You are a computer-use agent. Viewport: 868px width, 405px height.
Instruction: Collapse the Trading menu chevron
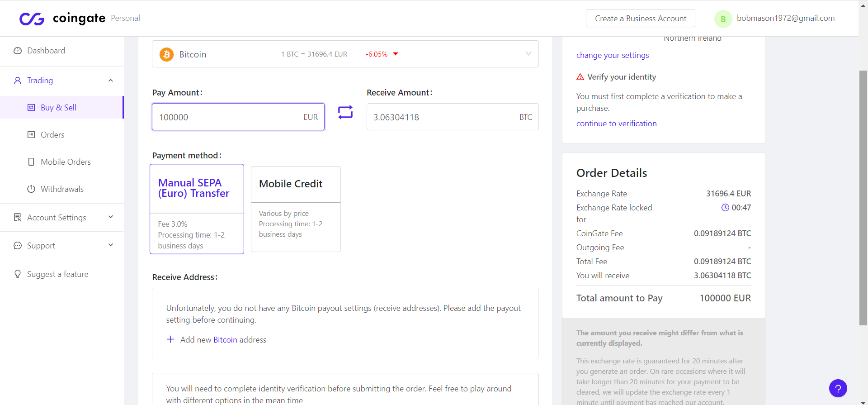pos(111,81)
